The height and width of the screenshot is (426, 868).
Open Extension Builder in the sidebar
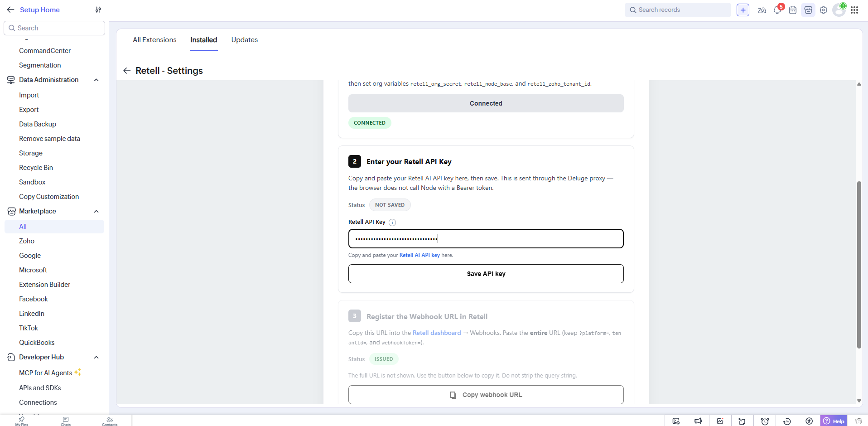point(45,285)
